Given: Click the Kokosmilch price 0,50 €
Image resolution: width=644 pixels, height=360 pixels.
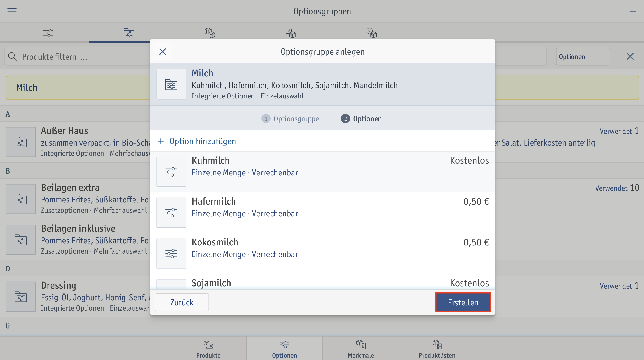Looking at the screenshot, I should (476, 242).
